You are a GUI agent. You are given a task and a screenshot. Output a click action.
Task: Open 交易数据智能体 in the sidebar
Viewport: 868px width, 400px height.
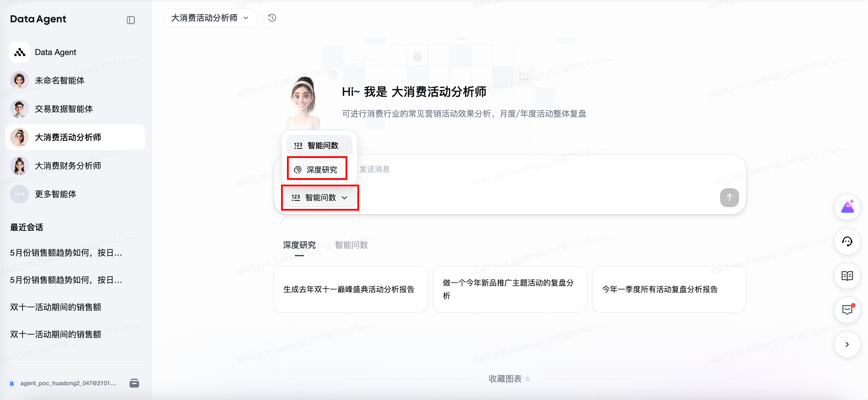click(64, 109)
